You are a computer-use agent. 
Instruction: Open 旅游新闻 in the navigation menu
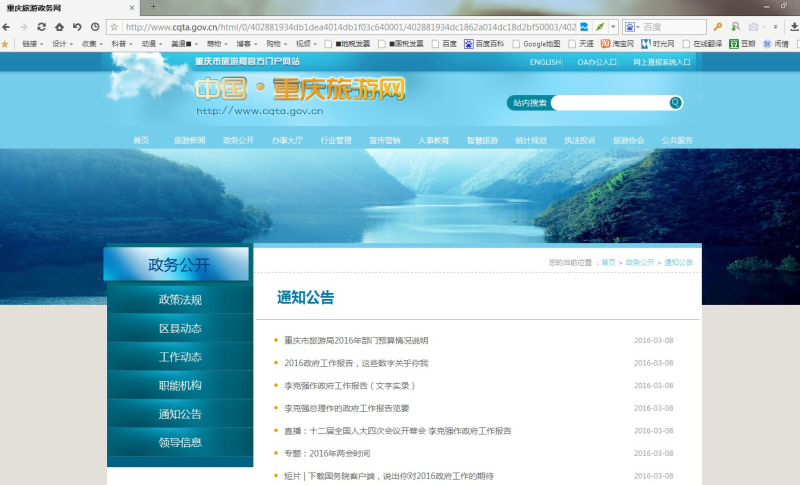(x=189, y=140)
